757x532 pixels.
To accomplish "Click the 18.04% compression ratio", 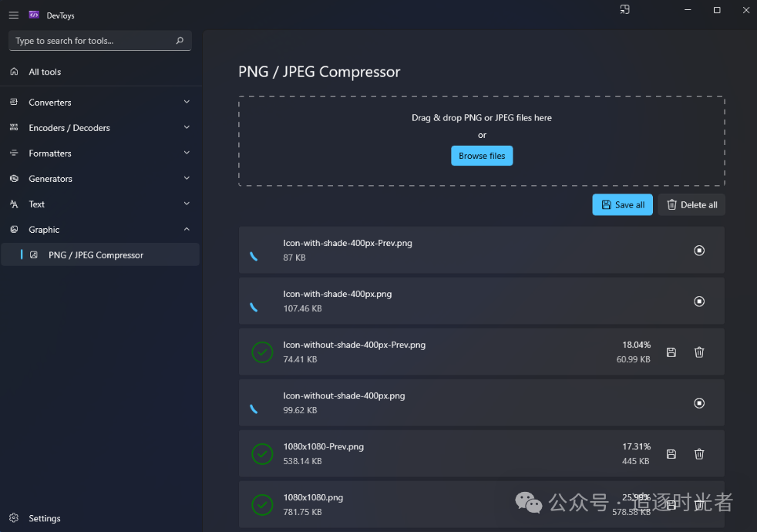I will pyautogui.click(x=636, y=345).
